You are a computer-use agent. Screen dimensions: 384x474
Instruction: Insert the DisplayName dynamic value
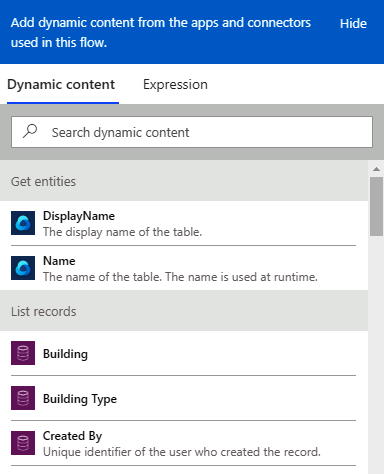pos(183,223)
